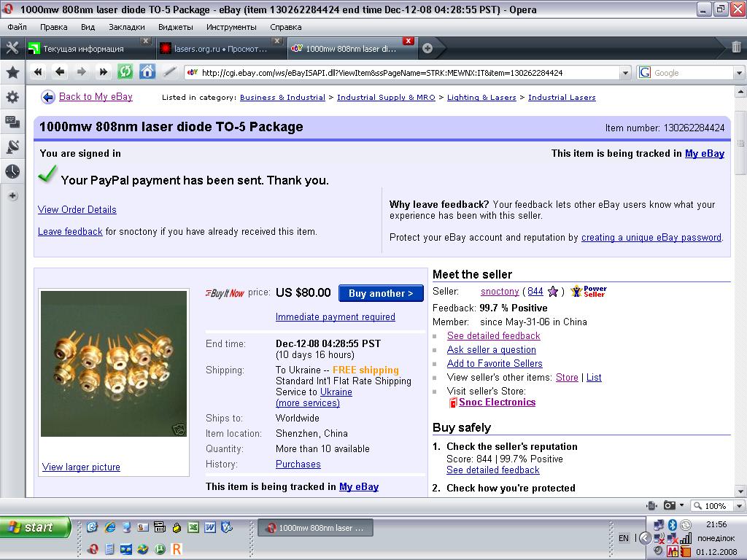Image resolution: width=747 pixels, height=560 pixels.
Task: Open the Виджеты menu
Action: coord(176,27)
